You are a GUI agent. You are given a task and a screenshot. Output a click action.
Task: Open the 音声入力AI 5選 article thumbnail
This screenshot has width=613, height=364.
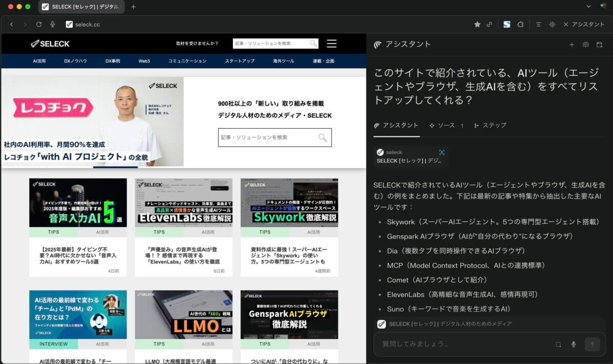[x=78, y=203]
